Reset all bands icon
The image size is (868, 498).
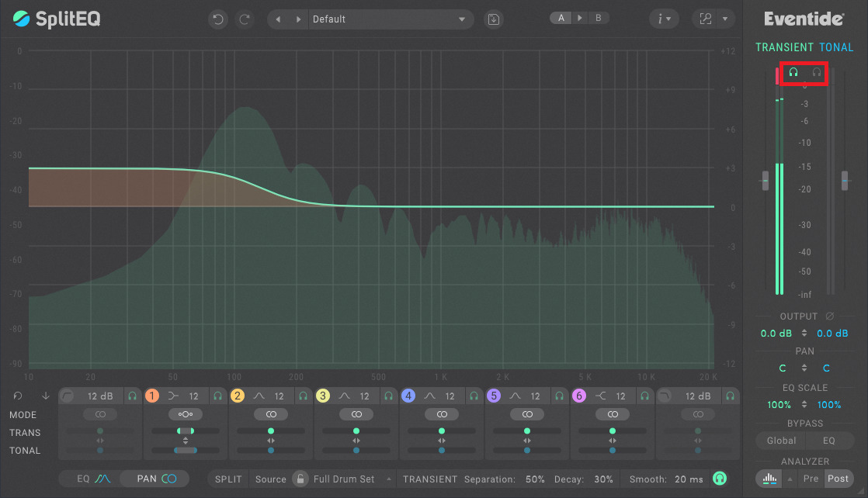(18, 396)
